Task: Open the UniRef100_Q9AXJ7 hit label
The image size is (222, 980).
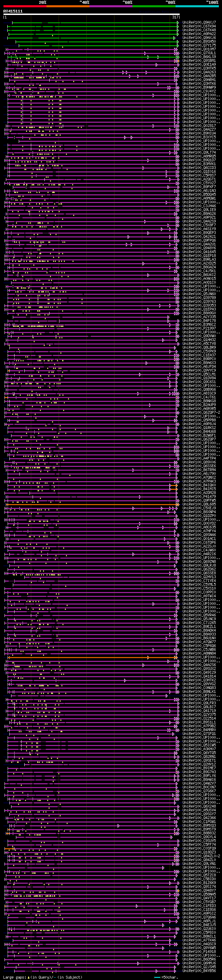Action: [x=199, y=23]
